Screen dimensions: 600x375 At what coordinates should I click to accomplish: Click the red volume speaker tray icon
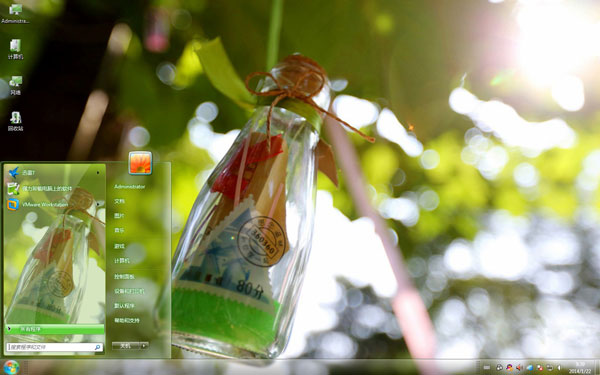point(519,368)
